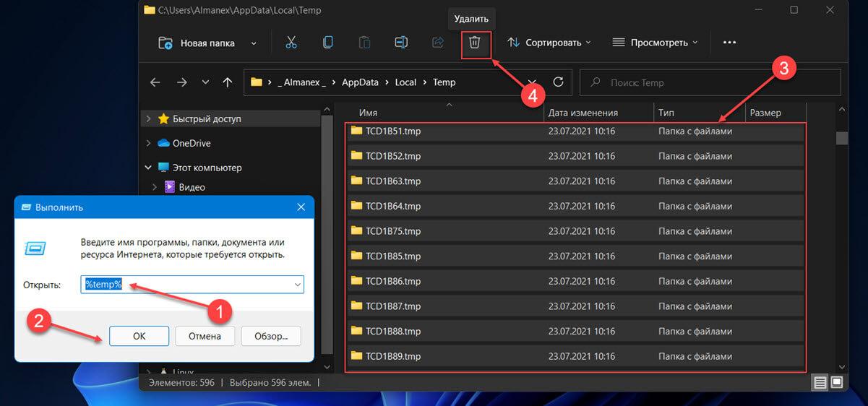Click OK in the Run dialog
The image size is (868, 406).
point(139,336)
